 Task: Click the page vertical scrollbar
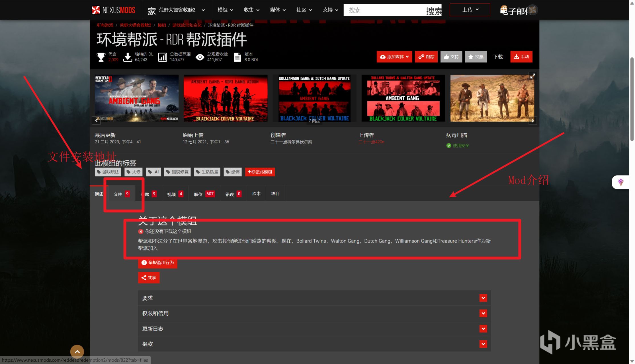632,100
